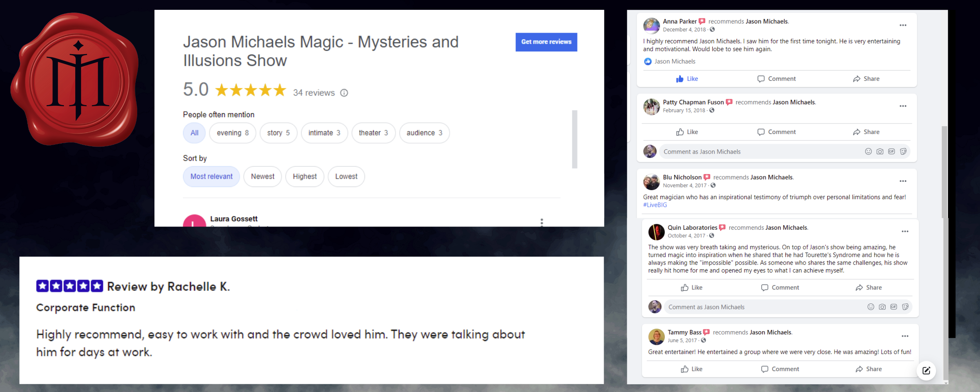
Task: Unlike the Anna Parker recommendation
Action: point(687,79)
